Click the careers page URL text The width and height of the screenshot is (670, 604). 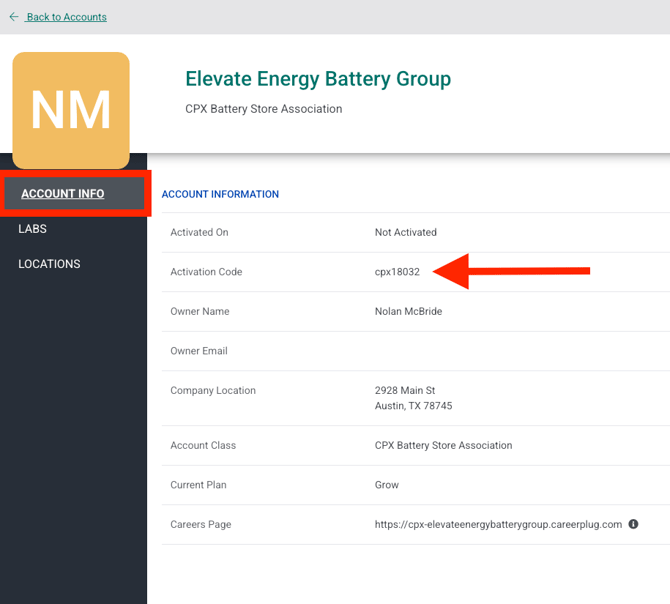(x=498, y=524)
